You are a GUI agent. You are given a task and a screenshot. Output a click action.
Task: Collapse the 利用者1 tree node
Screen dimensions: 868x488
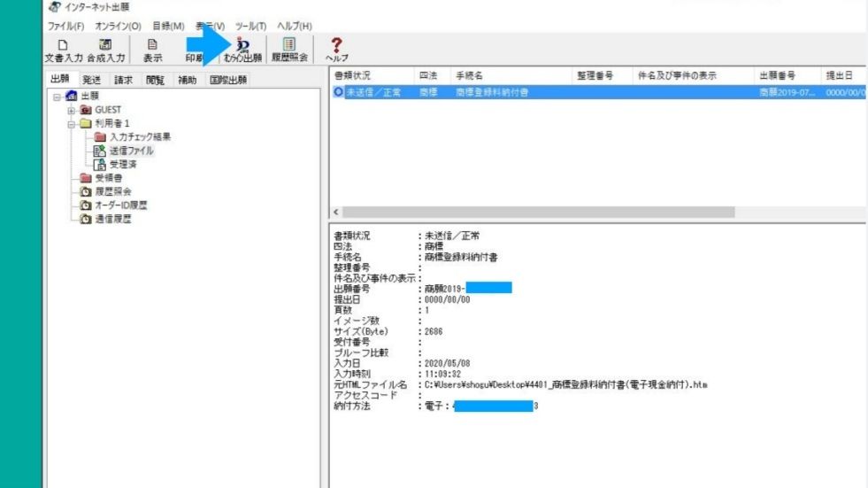(x=71, y=123)
